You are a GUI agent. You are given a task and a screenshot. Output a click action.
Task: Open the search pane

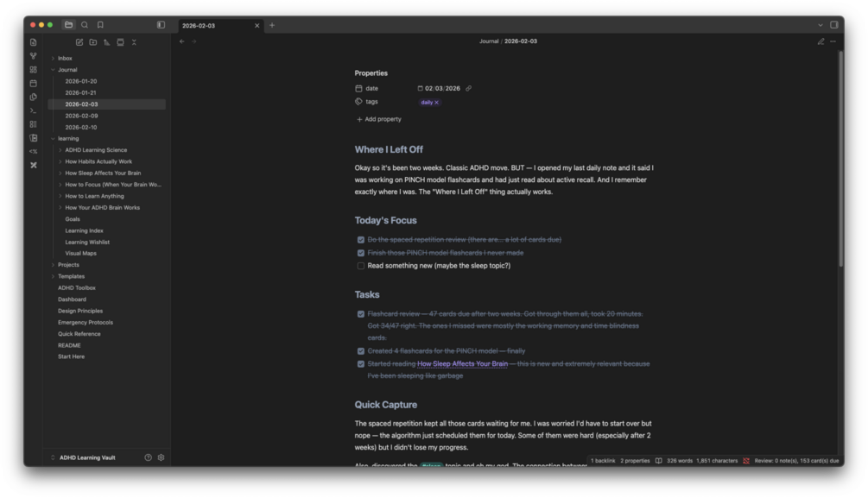[x=85, y=25]
